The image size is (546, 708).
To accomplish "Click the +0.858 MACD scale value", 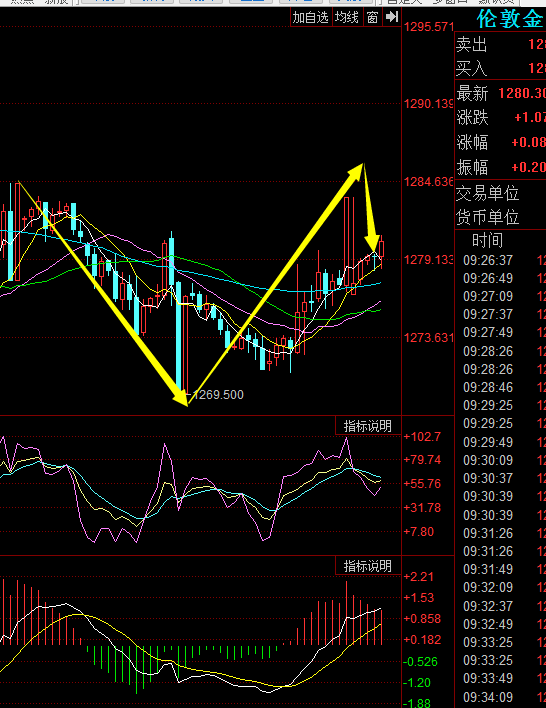I will 422,619.
